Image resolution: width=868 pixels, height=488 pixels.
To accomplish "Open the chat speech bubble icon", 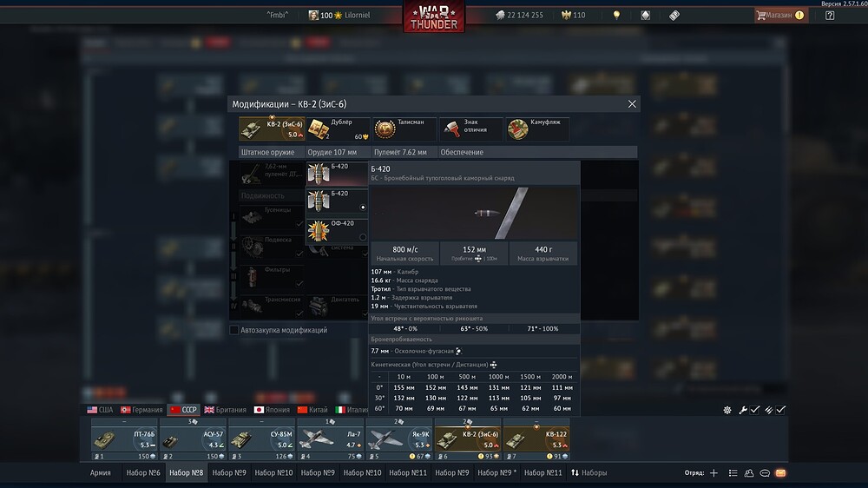I will [765, 473].
